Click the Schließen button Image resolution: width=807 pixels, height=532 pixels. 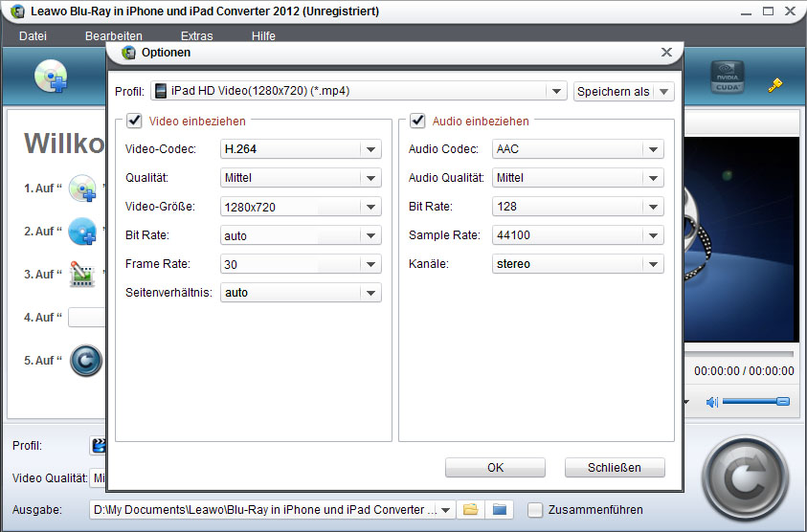tap(615, 468)
